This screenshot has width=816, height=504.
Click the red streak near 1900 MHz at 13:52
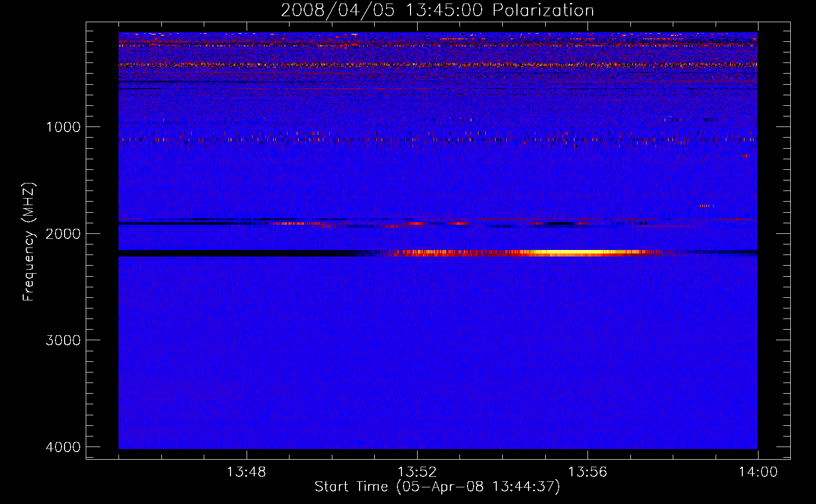click(417, 223)
